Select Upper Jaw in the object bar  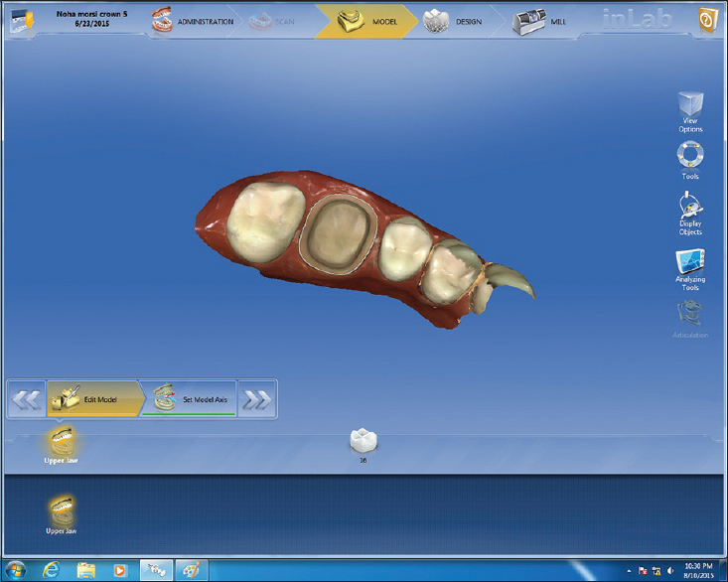(60, 443)
